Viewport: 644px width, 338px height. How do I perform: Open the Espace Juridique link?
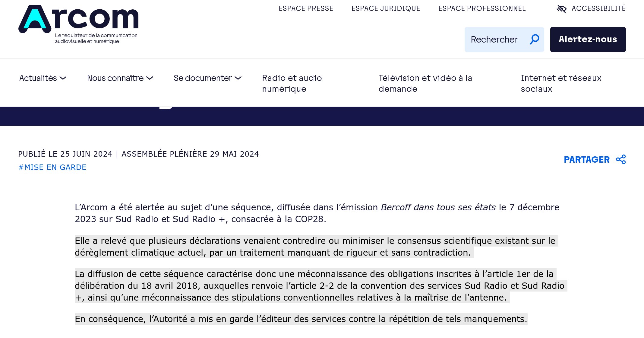pos(386,8)
